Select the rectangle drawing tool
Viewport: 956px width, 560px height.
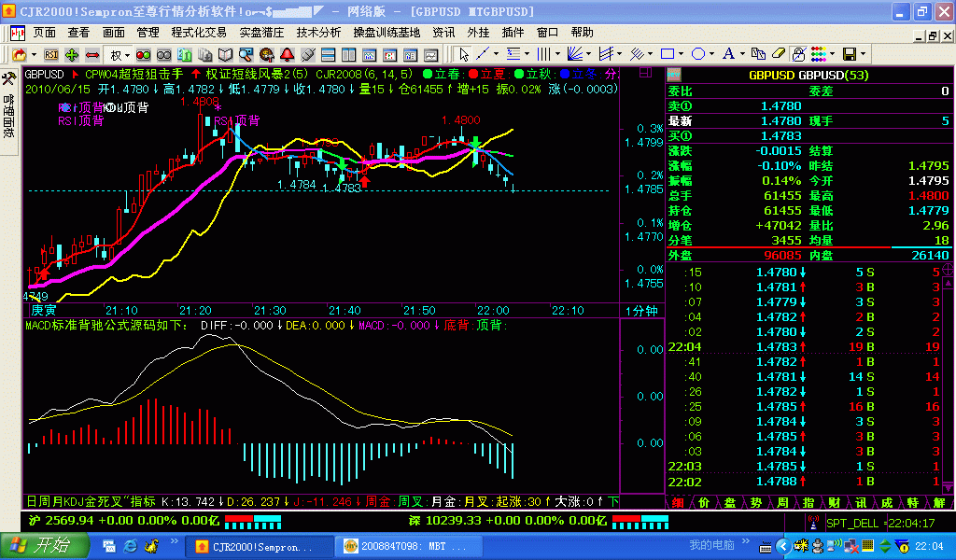click(668, 54)
